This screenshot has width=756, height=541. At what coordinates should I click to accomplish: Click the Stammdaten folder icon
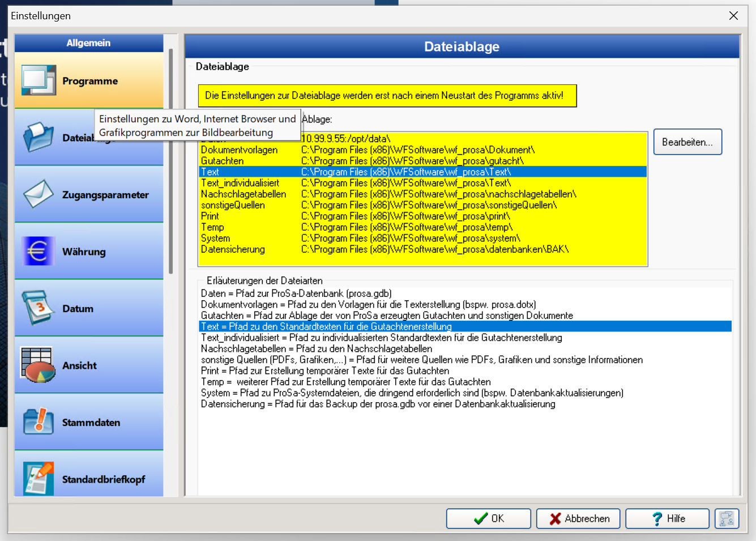pos(39,422)
